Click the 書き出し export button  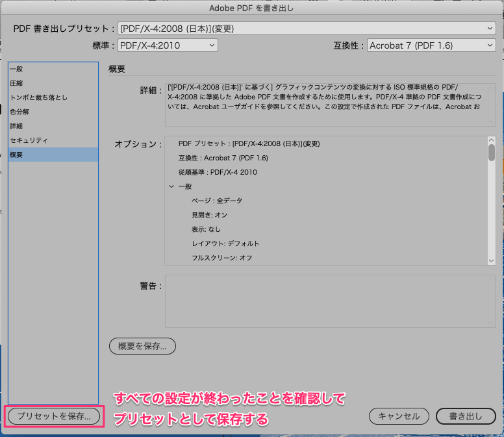coord(466,416)
